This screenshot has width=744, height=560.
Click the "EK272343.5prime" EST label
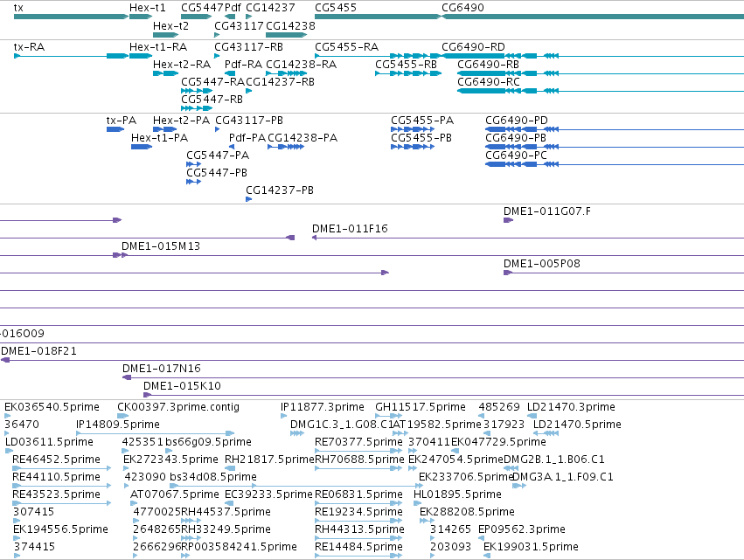(x=170, y=460)
